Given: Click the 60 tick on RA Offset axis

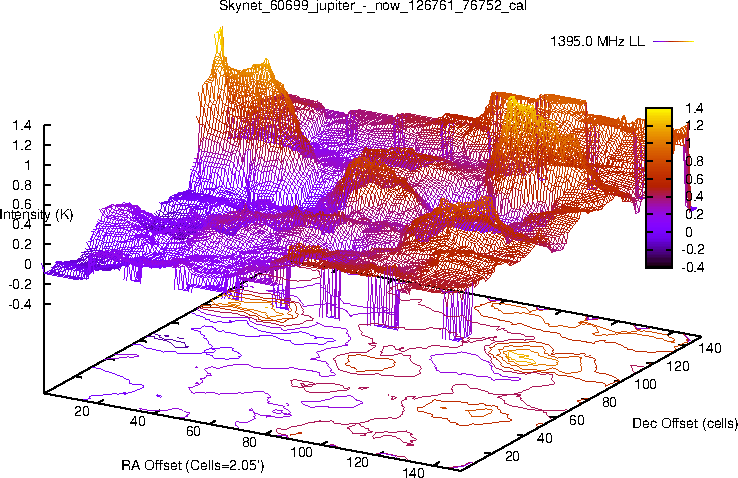Looking at the screenshot, I should coord(193,431).
